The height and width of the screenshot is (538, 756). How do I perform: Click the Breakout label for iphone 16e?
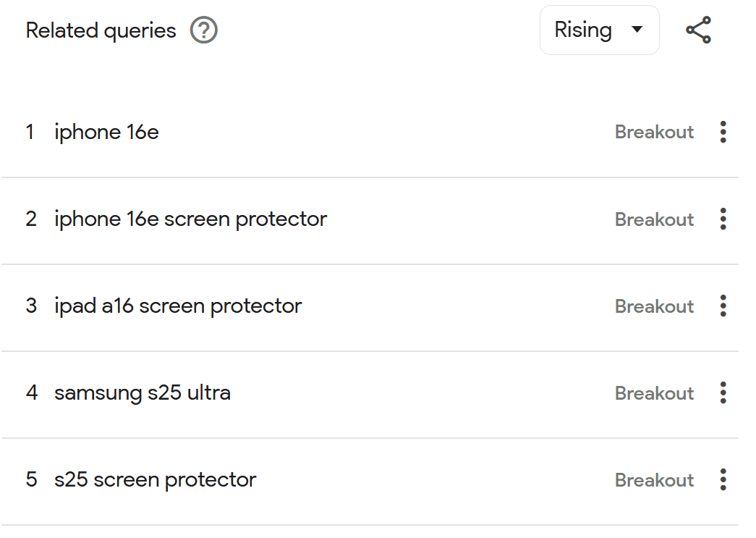(x=654, y=132)
